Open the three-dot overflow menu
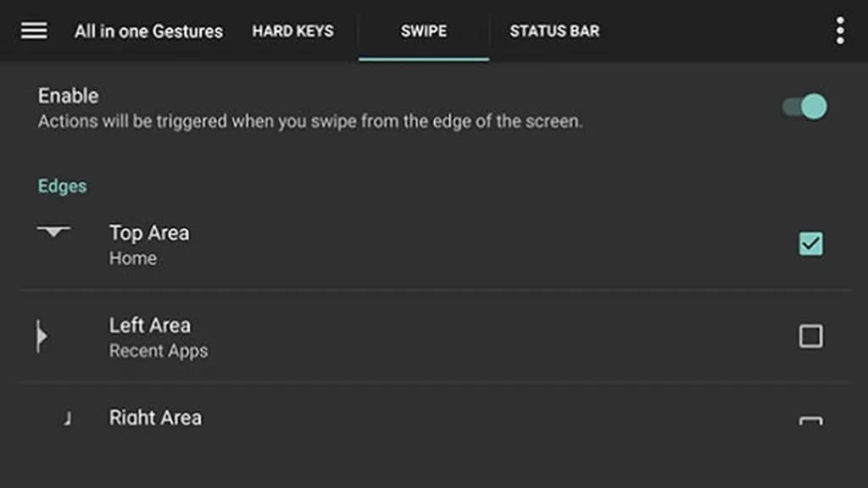 (x=839, y=30)
